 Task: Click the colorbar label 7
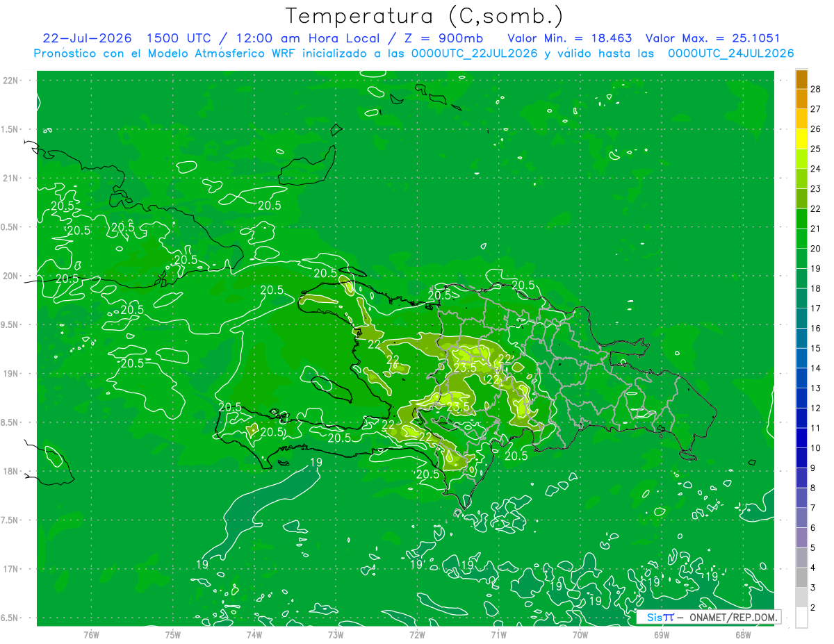(x=813, y=508)
